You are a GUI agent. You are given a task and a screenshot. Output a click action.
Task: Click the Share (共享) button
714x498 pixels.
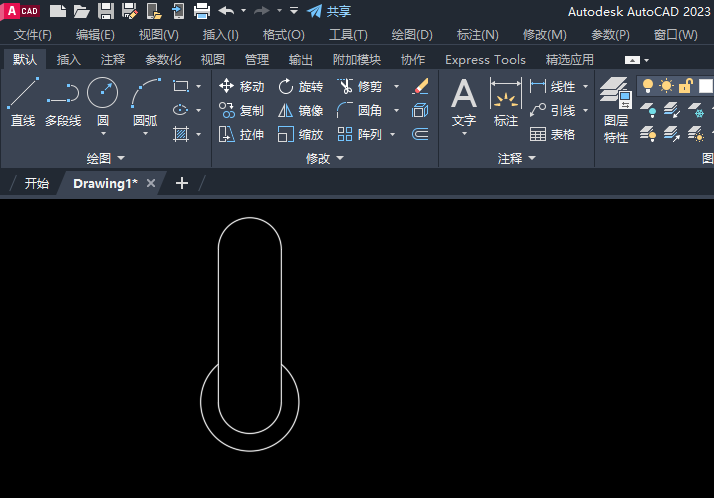(x=329, y=11)
